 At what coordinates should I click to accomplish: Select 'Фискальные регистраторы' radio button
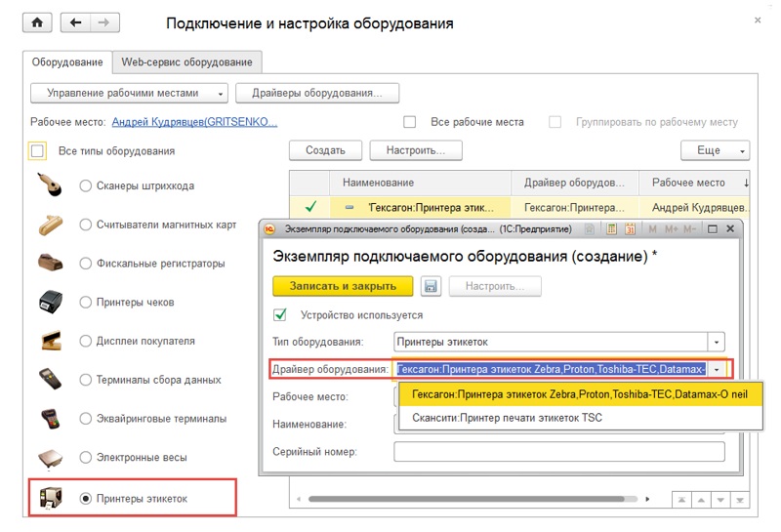point(86,264)
